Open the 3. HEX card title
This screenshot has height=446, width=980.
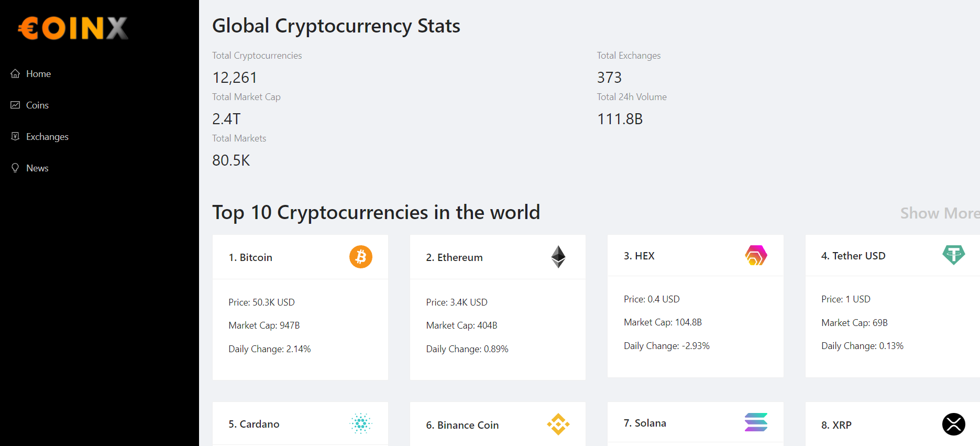pyautogui.click(x=639, y=256)
